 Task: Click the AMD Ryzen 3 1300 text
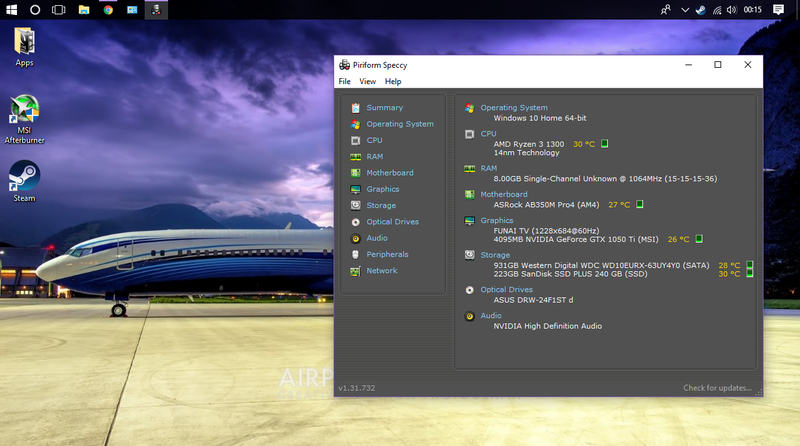tap(529, 144)
